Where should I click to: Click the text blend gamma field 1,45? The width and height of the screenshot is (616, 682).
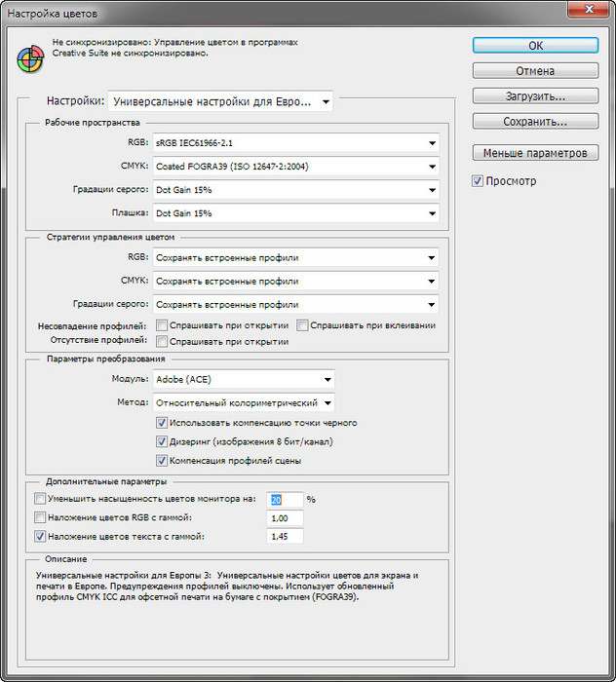point(285,537)
